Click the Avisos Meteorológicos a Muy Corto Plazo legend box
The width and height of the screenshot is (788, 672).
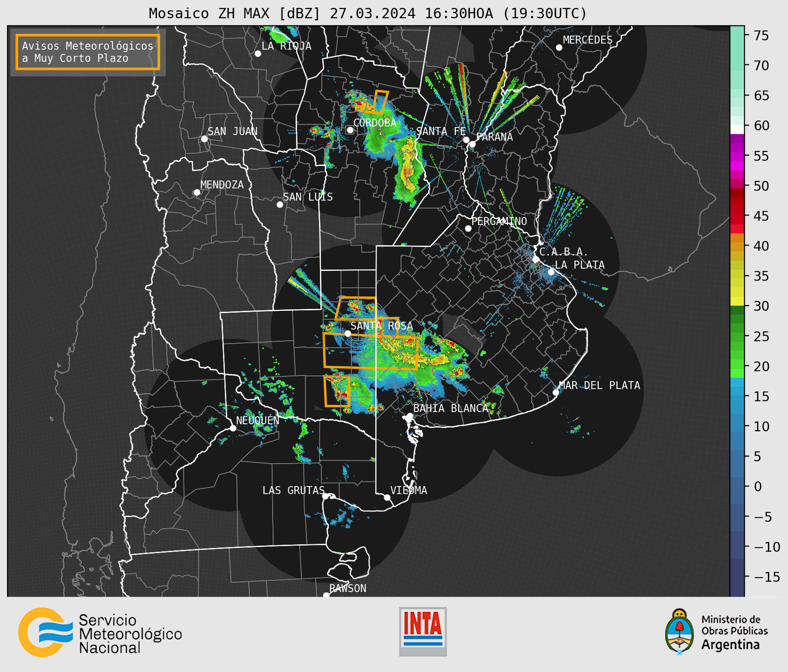(88, 52)
